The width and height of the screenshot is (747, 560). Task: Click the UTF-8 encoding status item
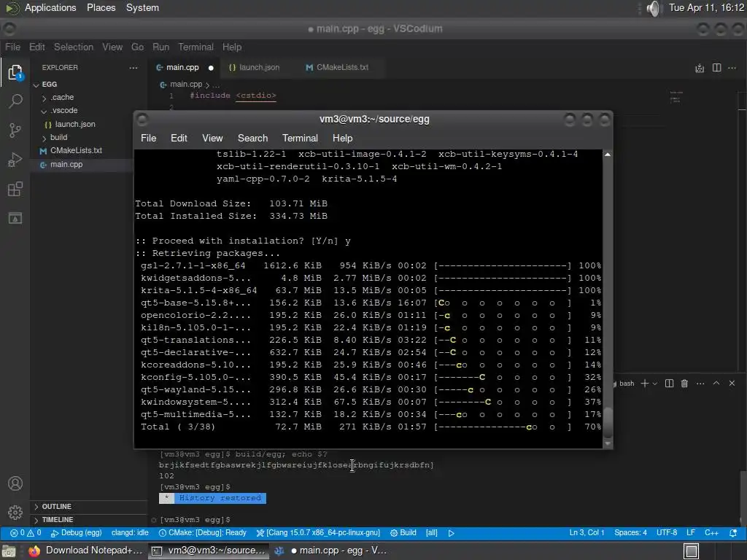pos(667,533)
